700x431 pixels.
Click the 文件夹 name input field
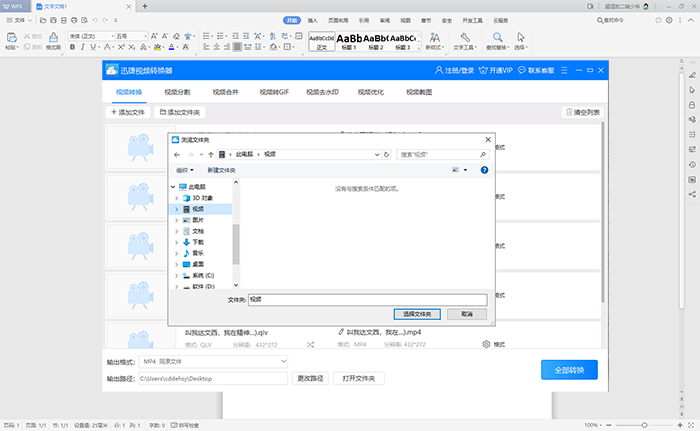click(x=367, y=300)
